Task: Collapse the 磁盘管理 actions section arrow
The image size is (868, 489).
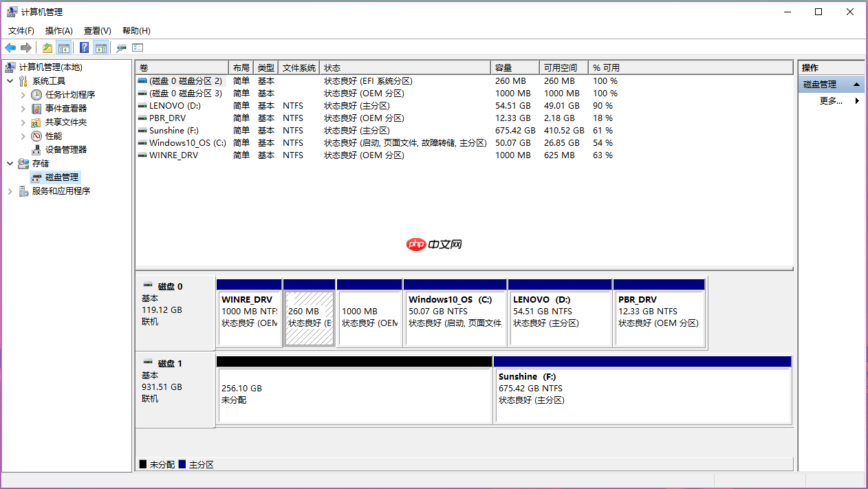Action: click(x=856, y=85)
